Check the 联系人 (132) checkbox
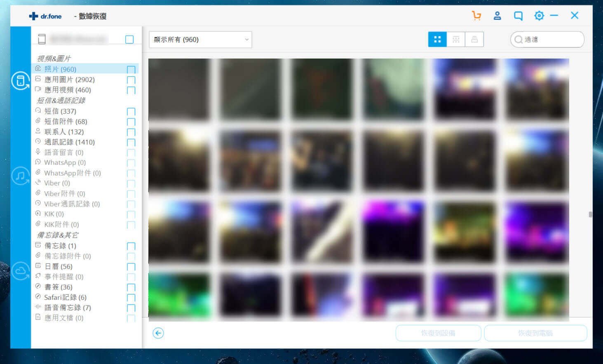Image resolution: width=603 pixels, height=364 pixels. [131, 132]
